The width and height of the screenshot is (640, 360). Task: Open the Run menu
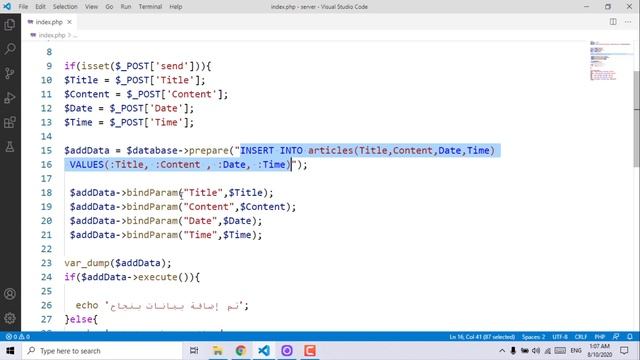point(126,7)
